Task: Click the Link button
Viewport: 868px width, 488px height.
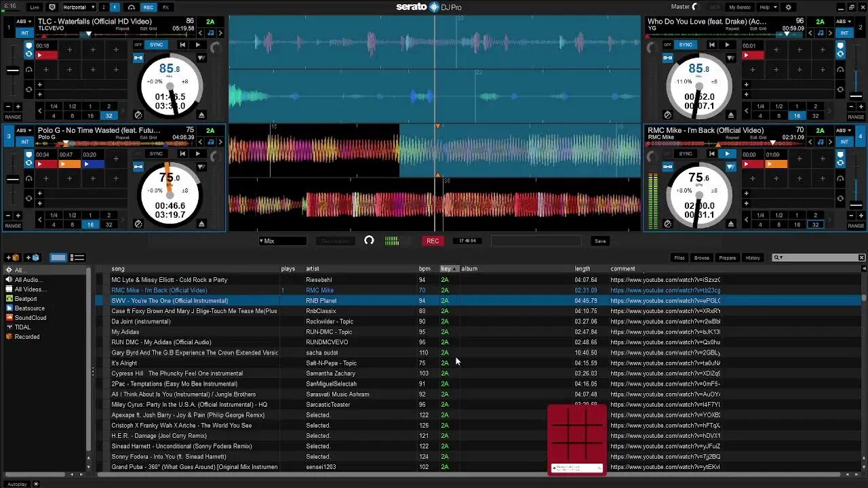Action: coord(35,7)
